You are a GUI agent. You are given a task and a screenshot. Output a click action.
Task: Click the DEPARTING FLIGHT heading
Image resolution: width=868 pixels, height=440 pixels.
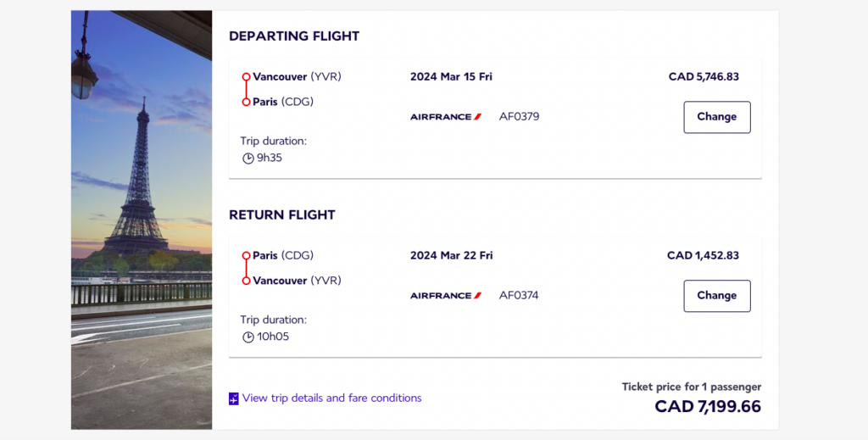[x=294, y=36]
